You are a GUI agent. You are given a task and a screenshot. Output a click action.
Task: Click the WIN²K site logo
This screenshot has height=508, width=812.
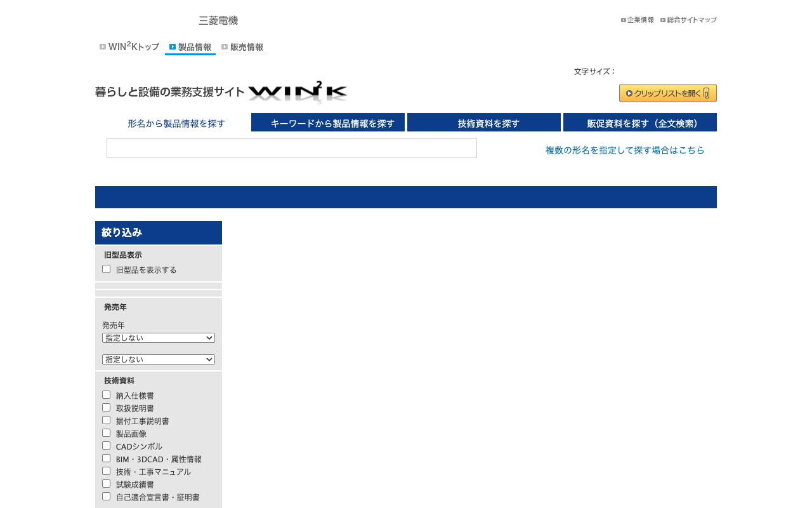pyautogui.click(x=297, y=91)
